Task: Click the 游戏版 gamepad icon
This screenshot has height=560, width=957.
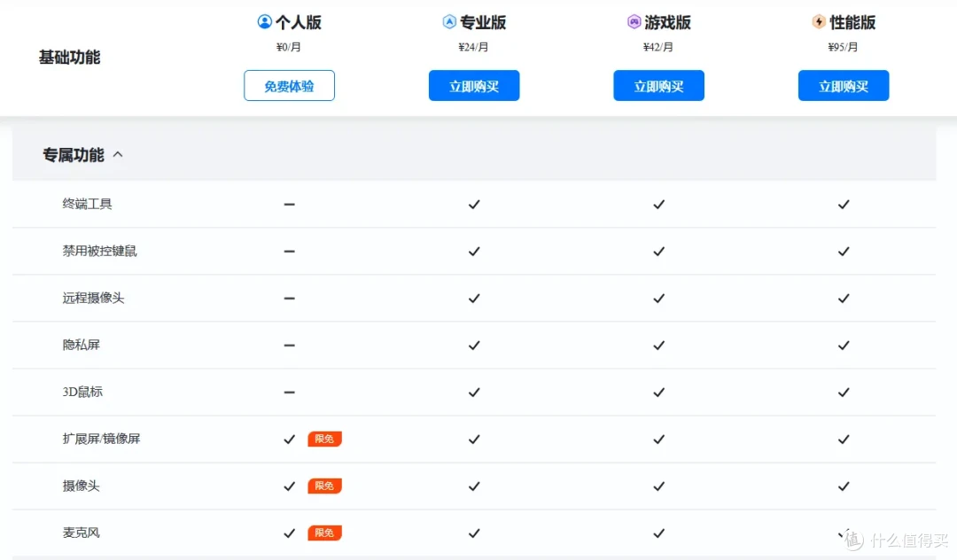Action: click(634, 22)
